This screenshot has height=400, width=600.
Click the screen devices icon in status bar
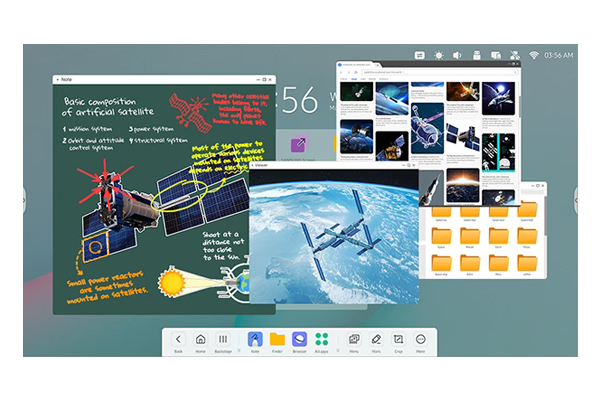[x=496, y=56]
